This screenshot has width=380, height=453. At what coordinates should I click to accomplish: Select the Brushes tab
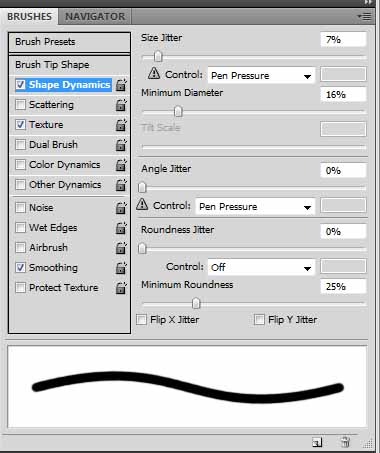click(x=29, y=16)
